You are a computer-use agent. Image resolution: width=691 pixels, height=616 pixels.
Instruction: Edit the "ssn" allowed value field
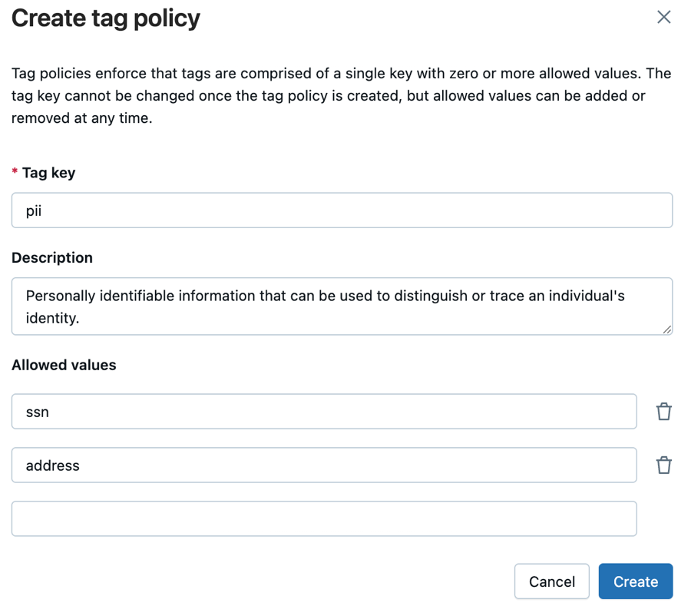click(x=323, y=412)
